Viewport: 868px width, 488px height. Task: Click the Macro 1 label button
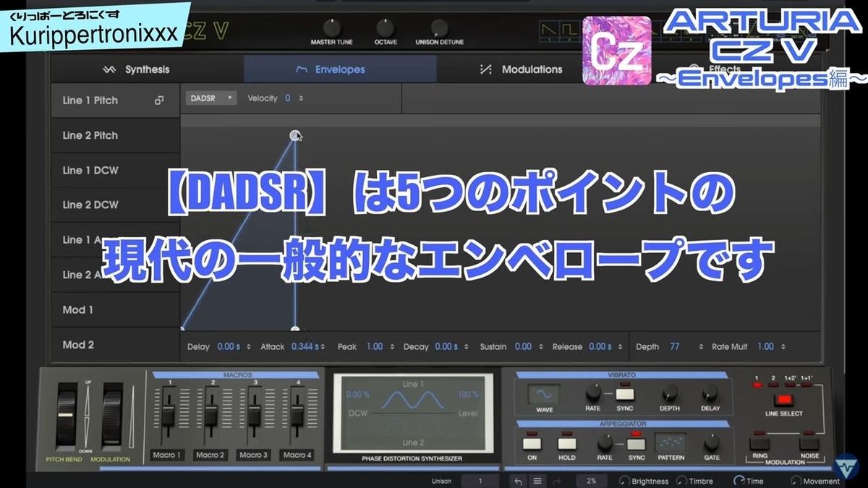[x=167, y=455]
